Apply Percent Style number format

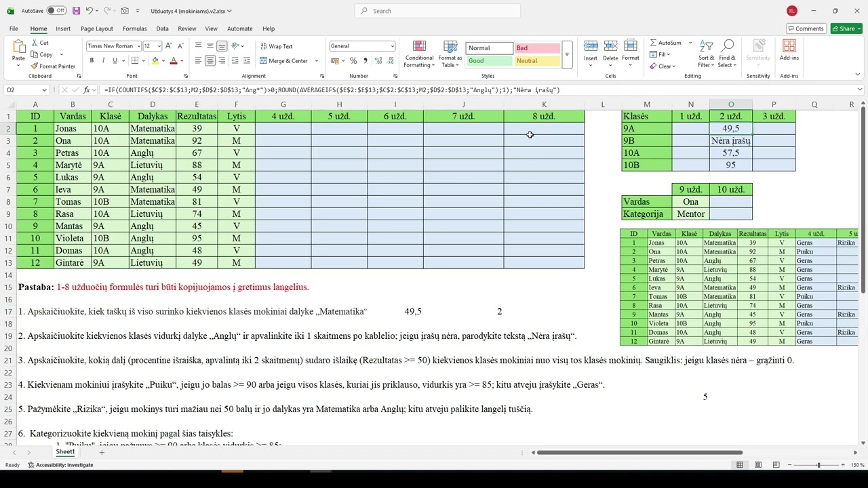point(353,60)
